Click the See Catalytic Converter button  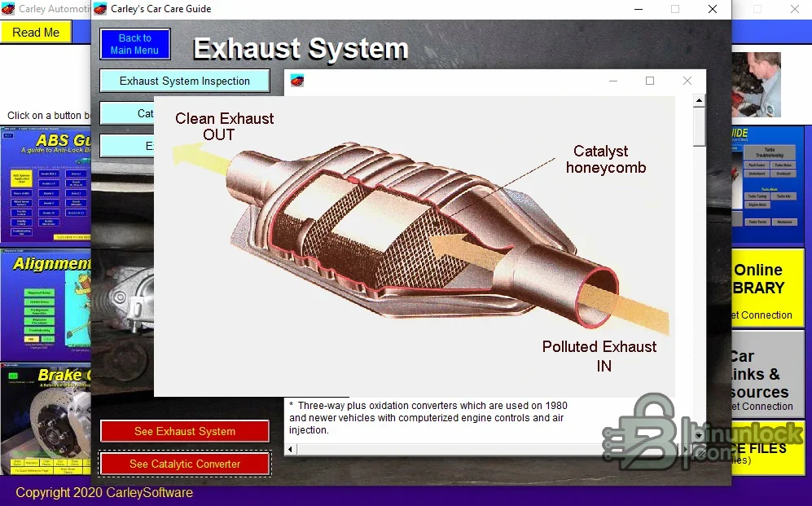pos(184,464)
